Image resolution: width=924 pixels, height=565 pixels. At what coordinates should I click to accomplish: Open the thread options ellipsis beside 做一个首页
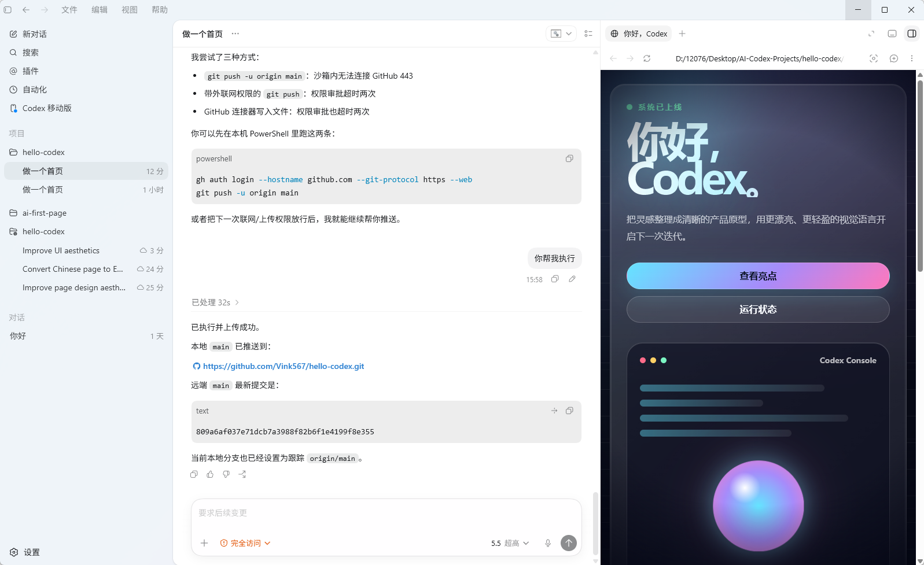pyautogui.click(x=235, y=34)
